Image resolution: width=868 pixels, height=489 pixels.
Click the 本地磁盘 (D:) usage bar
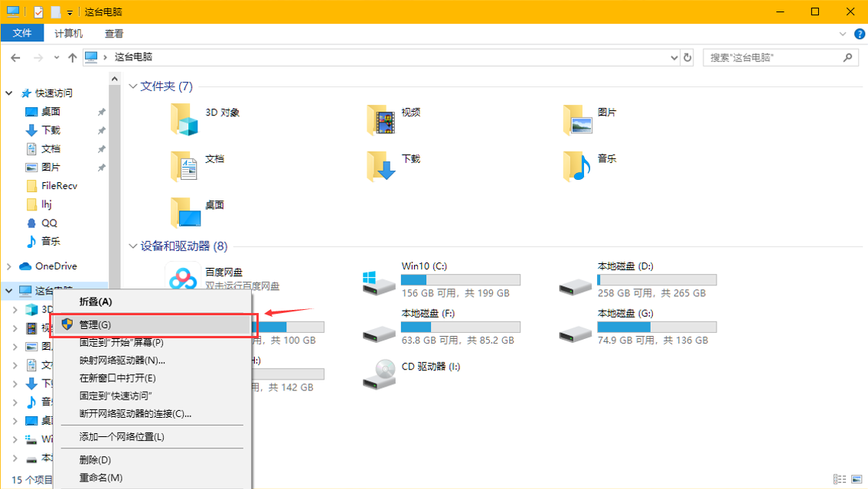point(657,280)
